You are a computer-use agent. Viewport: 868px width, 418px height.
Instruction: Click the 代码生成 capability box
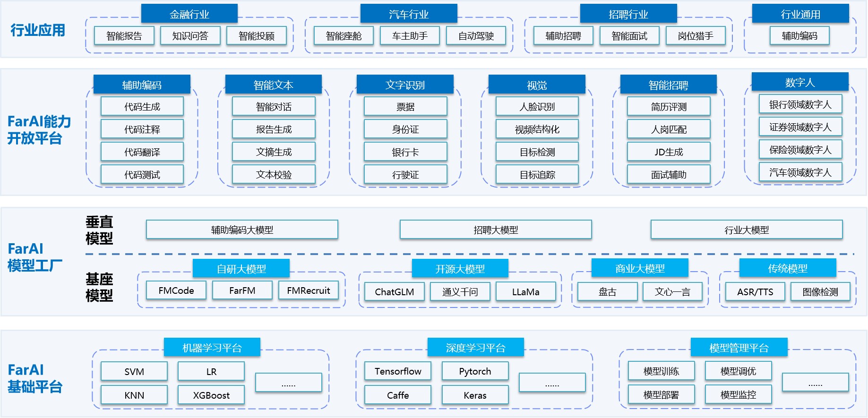pos(142,107)
